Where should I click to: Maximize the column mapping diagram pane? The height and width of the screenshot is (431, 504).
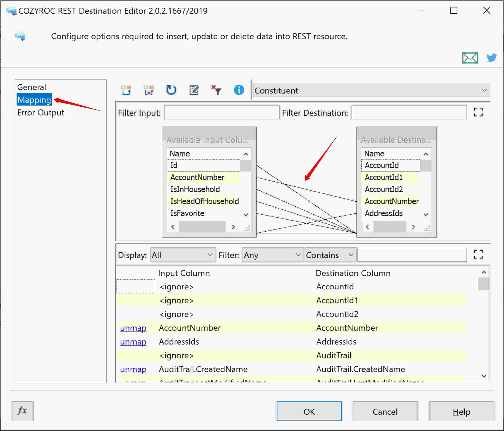tap(478, 112)
